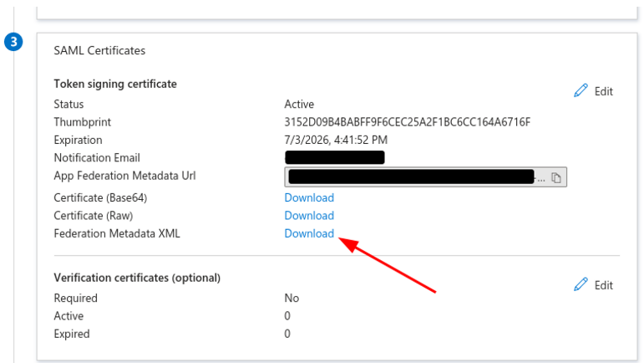This screenshot has width=644, height=363.
Task: Click the thumbprint hash value
Action: 407,122
